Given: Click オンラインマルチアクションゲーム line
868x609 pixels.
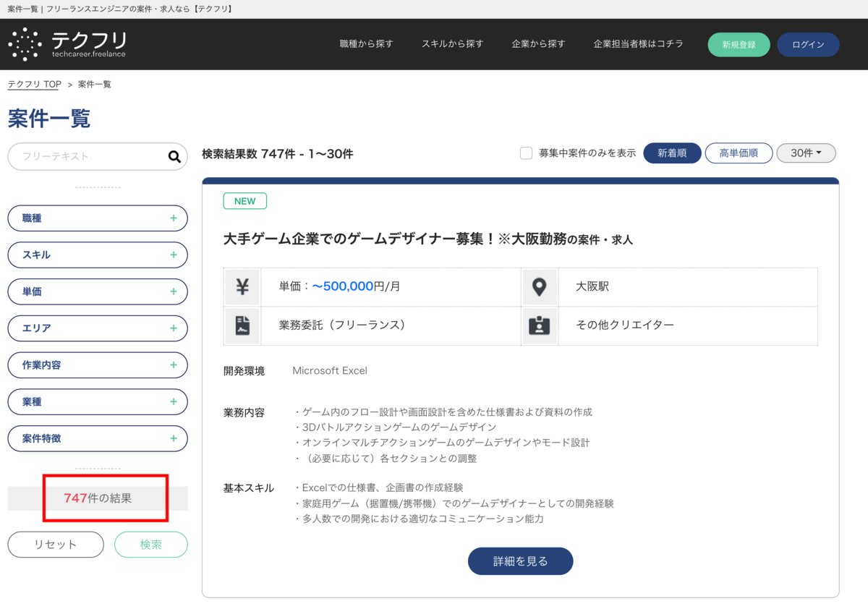Looking at the screenshot, I should (442, 443).
